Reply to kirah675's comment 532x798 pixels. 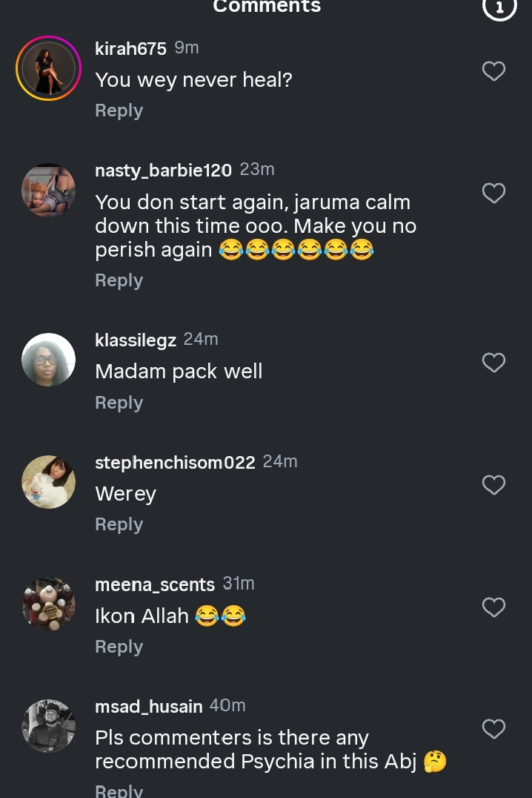[x=119, y=111]
